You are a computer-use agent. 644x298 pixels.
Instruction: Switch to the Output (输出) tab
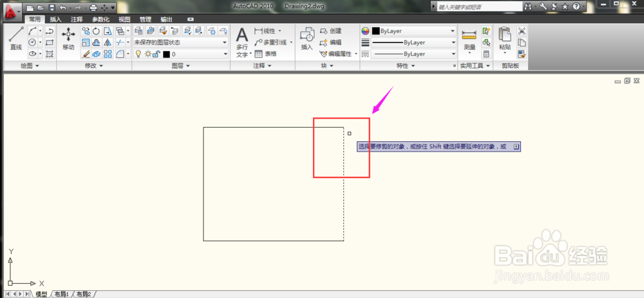click(x=166, y=19)
